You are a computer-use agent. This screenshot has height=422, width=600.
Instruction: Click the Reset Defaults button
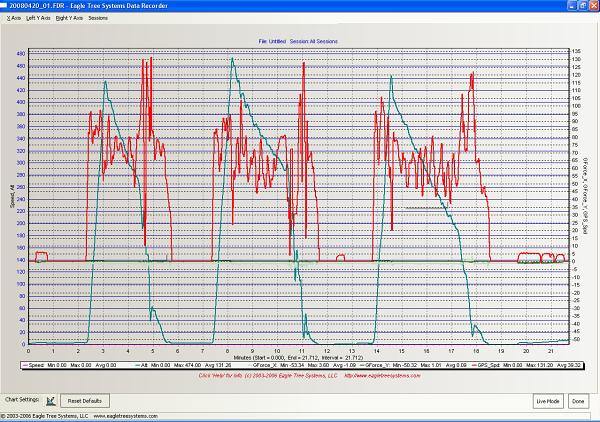tap(85, 400)
